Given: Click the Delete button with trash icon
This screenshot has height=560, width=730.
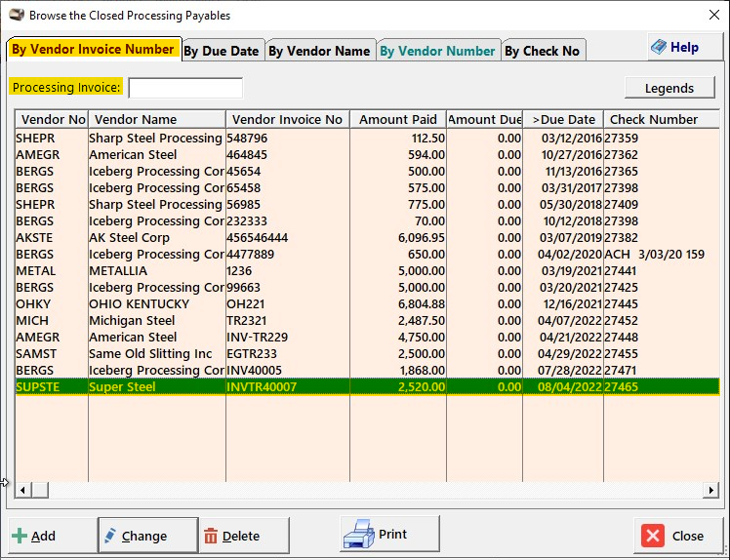Looking at the screenshot, I should tap(244, 536).
